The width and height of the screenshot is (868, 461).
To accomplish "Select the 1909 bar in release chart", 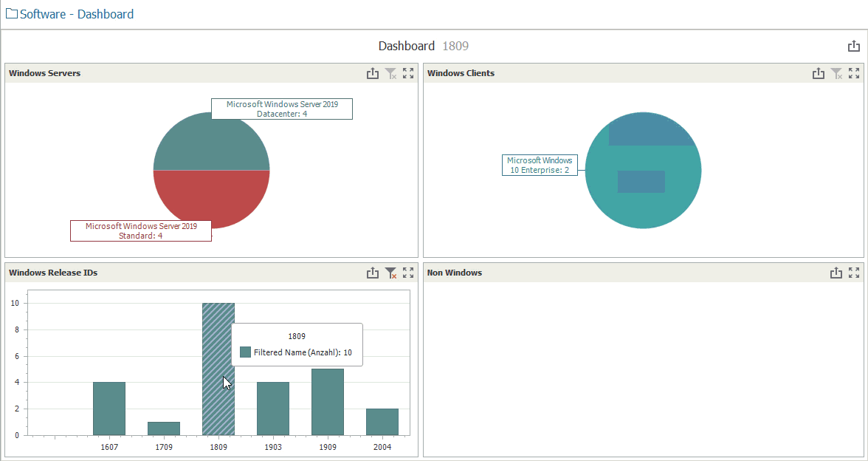I will [x=328, y=402].
